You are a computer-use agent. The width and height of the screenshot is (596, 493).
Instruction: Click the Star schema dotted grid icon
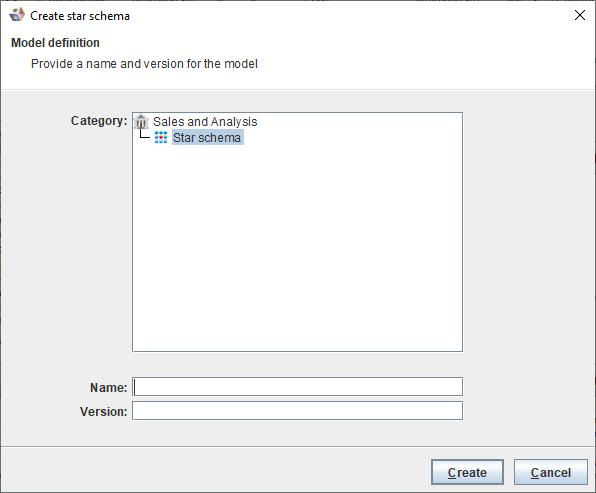tap(161, 137)
